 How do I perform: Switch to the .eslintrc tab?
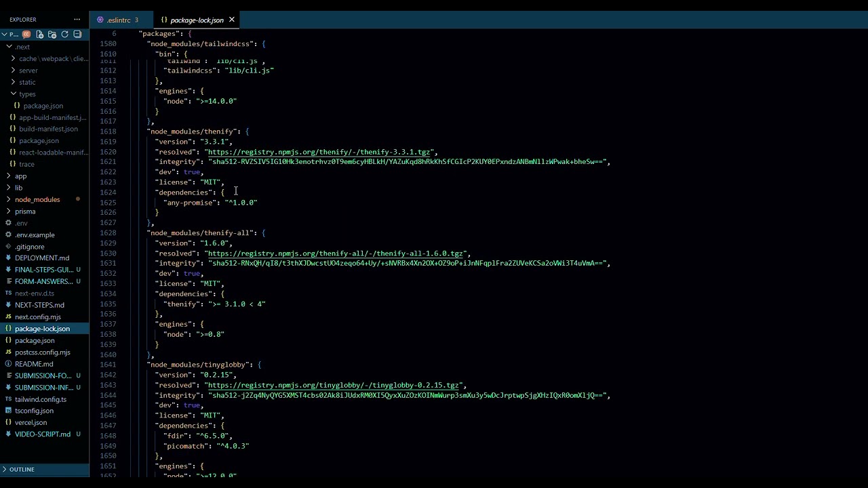coord(118,20)
